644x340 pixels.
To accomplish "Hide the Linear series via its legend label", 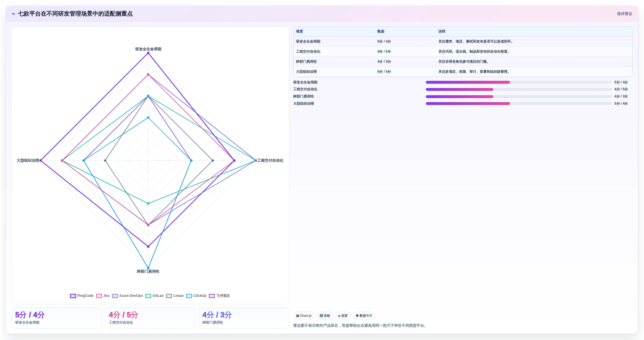I will point(178,296).
